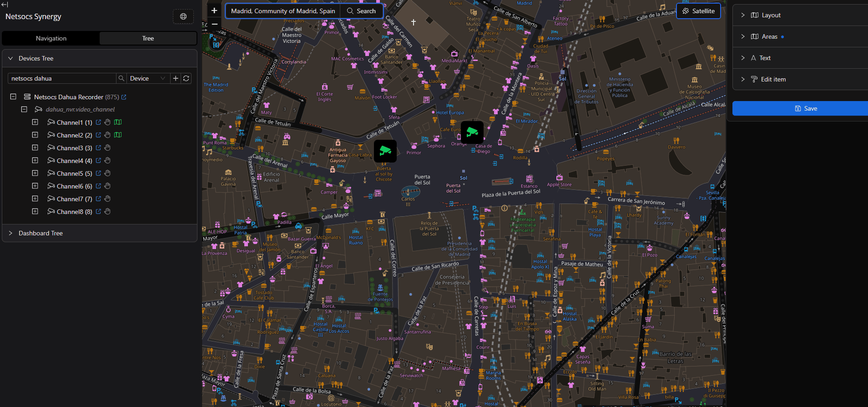Click the left camera marker on map
The width and height of the screenshot is (868, 407).
385,151
